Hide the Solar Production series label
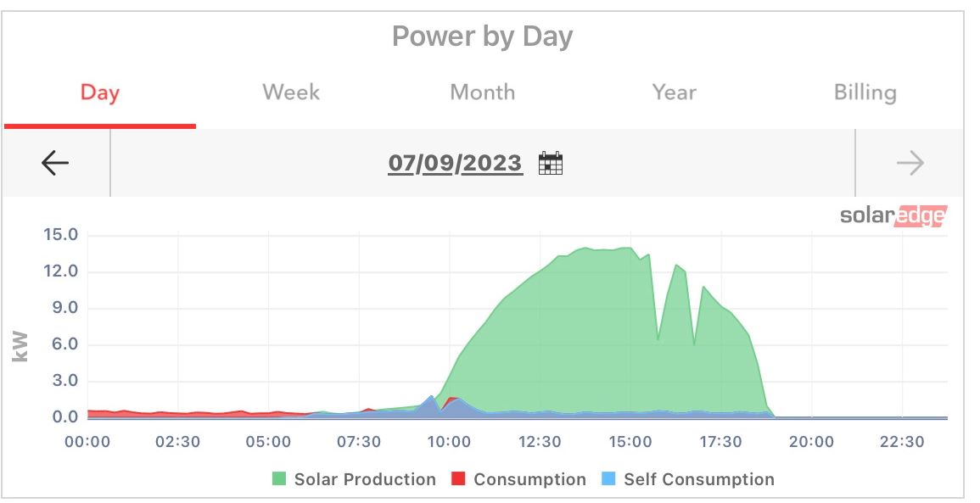Viewport: 980px width, 503px height. click(365, 479)
